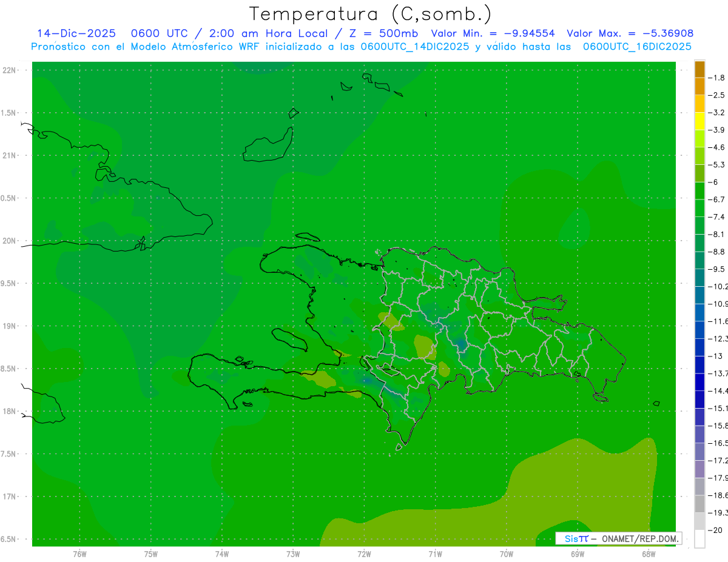Screen dimensions: 728x562
Task: Click the 68W longitude axis label
Action: (649, 554)
